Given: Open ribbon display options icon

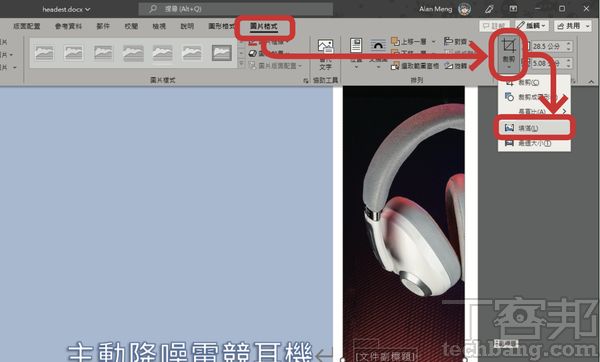Looking at the screenshot, I should click(x=513, y=9).
